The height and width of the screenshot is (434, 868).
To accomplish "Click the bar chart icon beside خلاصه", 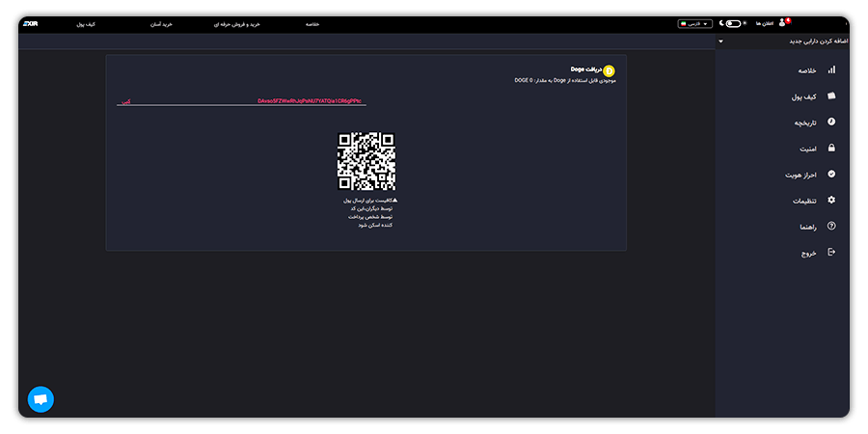I will (831, 70).
